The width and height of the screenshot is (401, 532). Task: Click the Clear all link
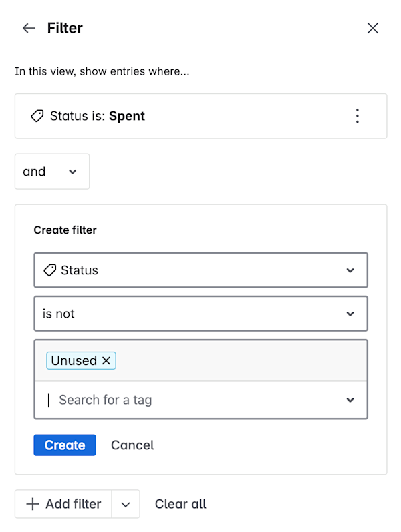click(180, 504)
